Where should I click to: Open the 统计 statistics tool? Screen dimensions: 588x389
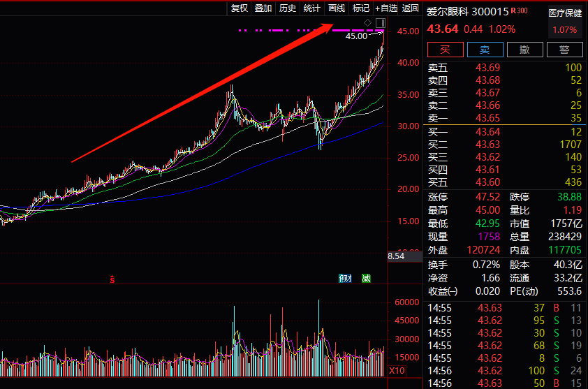(x=311, y=8)
